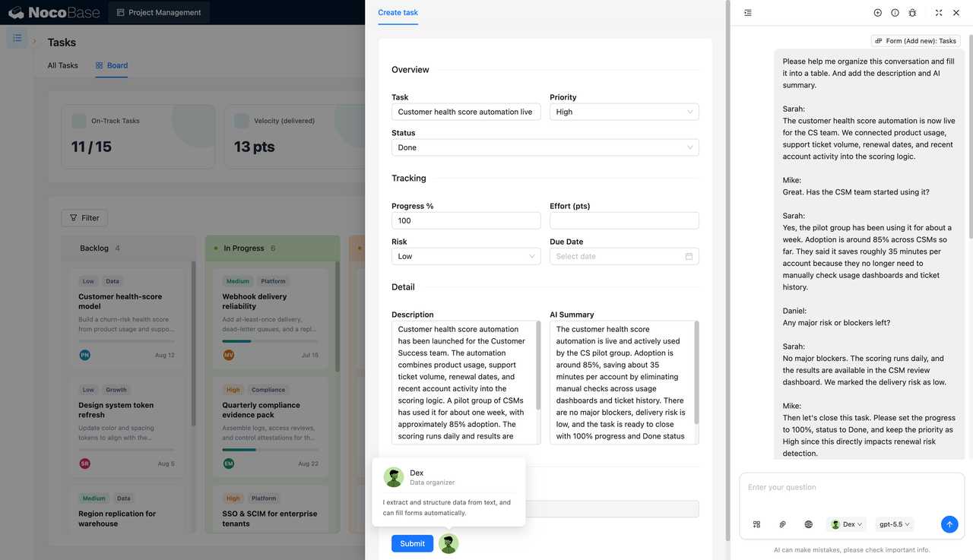973x560 pixels.
Task: Switch to the All Tasks tab
Action: (x=63, y=65)
